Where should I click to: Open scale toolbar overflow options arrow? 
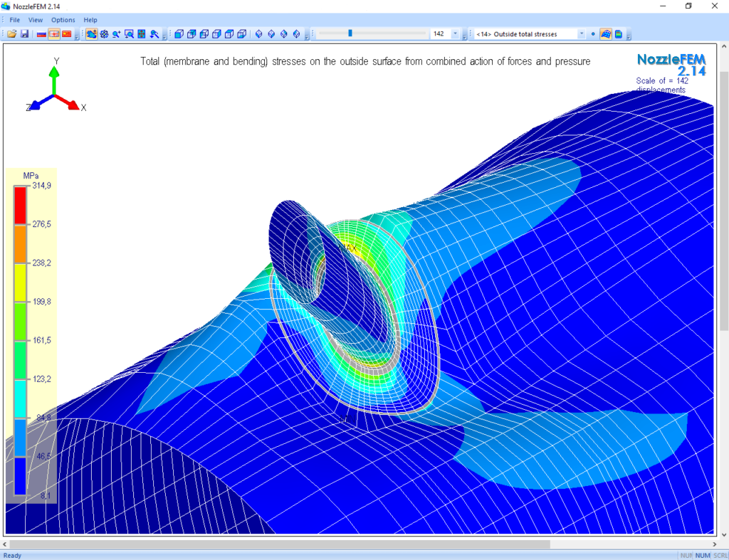pyautogui.click(x=464, y=36)
